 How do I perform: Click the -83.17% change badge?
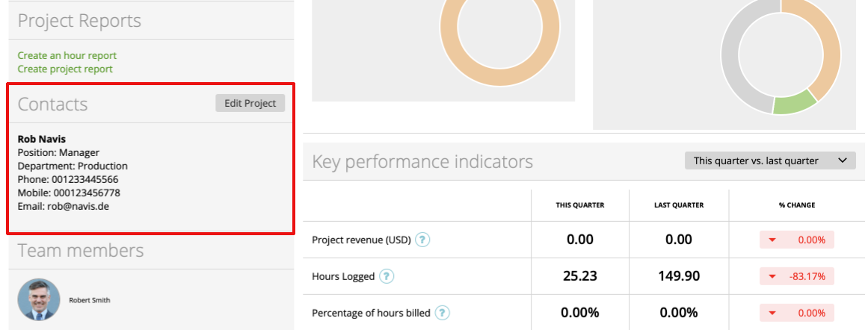[x=796, y=276]
